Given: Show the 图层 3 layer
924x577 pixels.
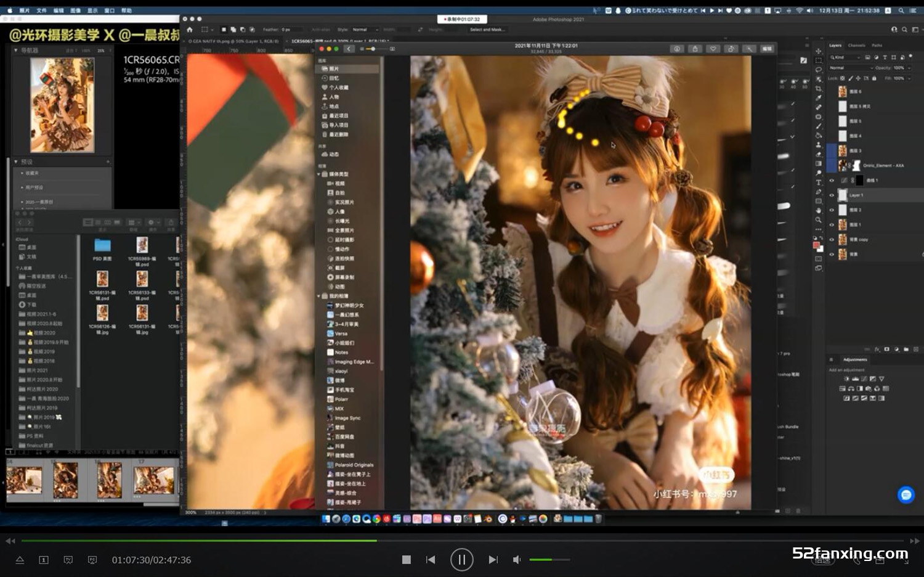Looking at the screenshot, I should coord(832,150).
